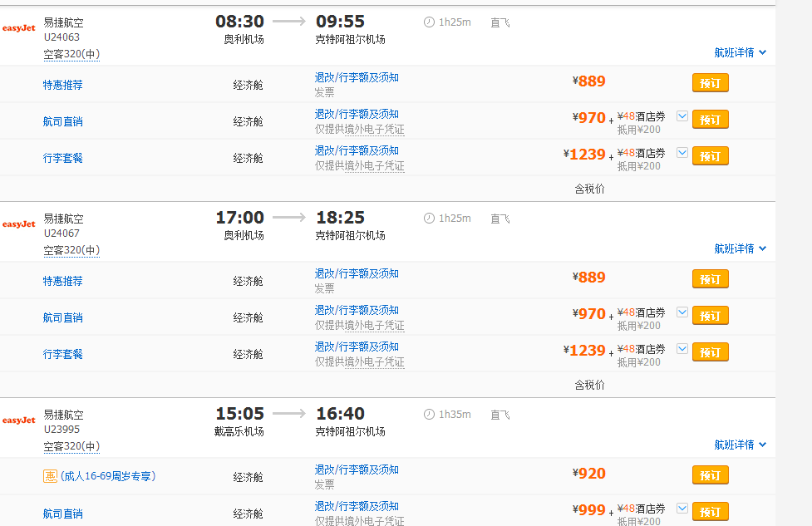This screenshot has width=812, height=526.
Task: Book the ¥889 fare on the 08:30 flight
Action: (710, 82)
